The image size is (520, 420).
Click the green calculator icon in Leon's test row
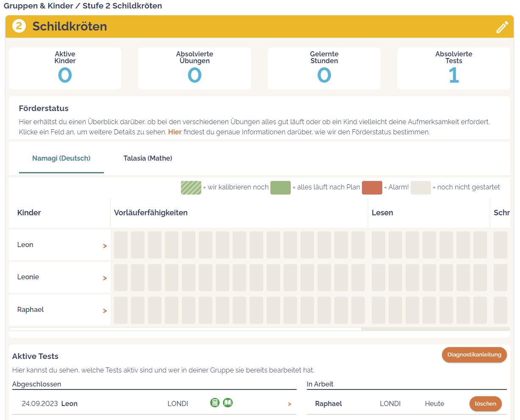(x=215, y=403)
